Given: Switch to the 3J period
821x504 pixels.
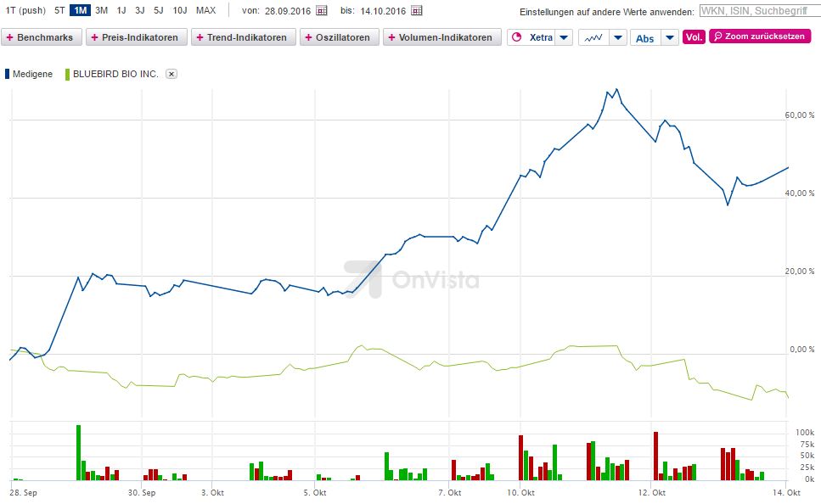Looking at the screenshot, I should pos(138,10).
